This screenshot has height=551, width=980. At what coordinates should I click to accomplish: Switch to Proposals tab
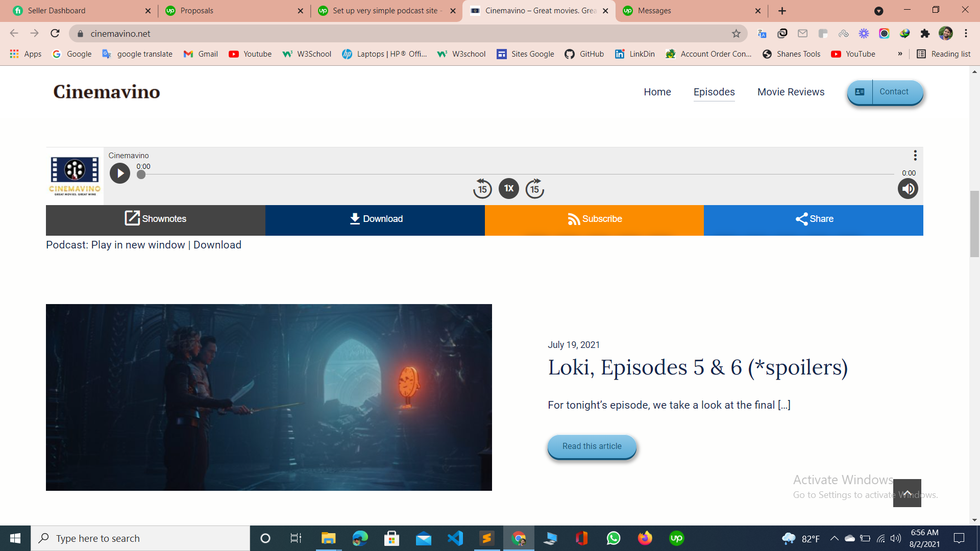pos(235,11)
